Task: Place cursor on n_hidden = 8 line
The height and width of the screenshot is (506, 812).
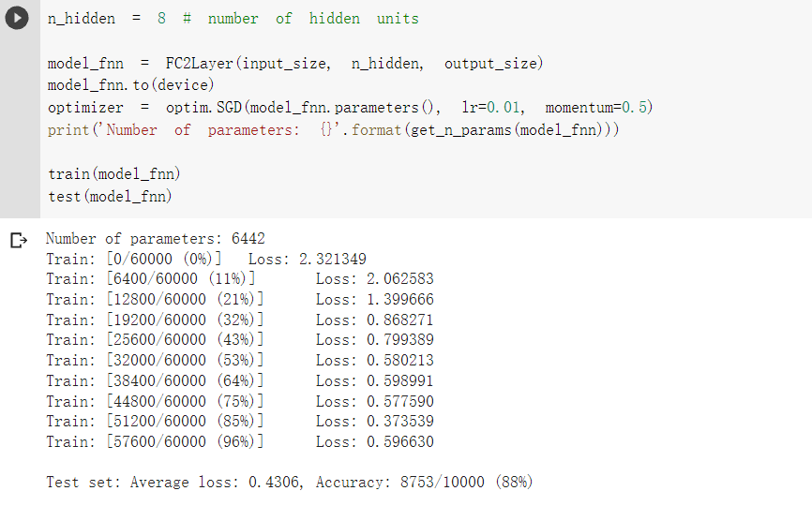Action: [233, 19]
